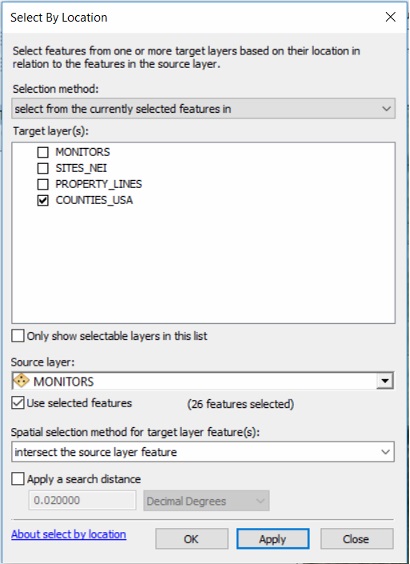
Task: Select the COUNTIES_USA layer name
Action: pos(94,200)
